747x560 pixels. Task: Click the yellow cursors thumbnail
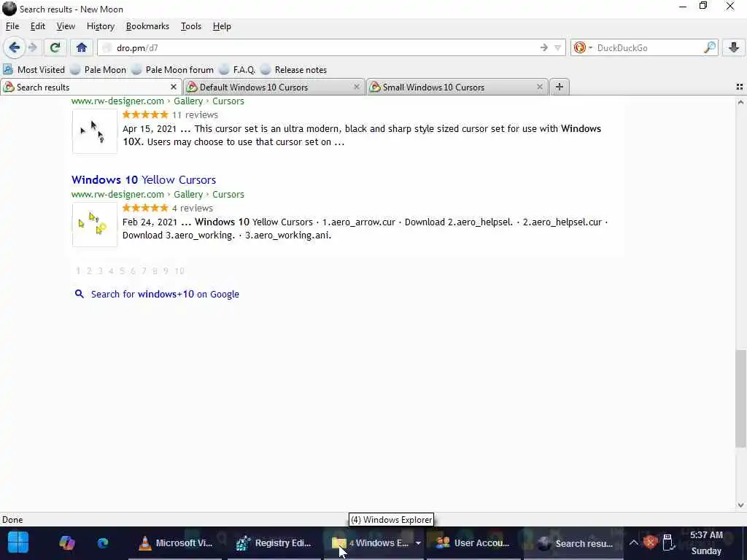point(94,225)
